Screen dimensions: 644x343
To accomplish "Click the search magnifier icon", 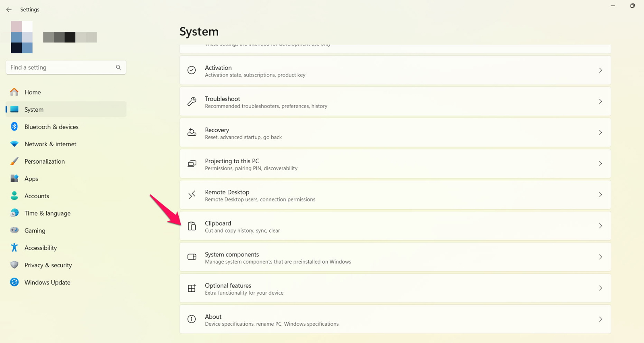I will pos(118,67).
